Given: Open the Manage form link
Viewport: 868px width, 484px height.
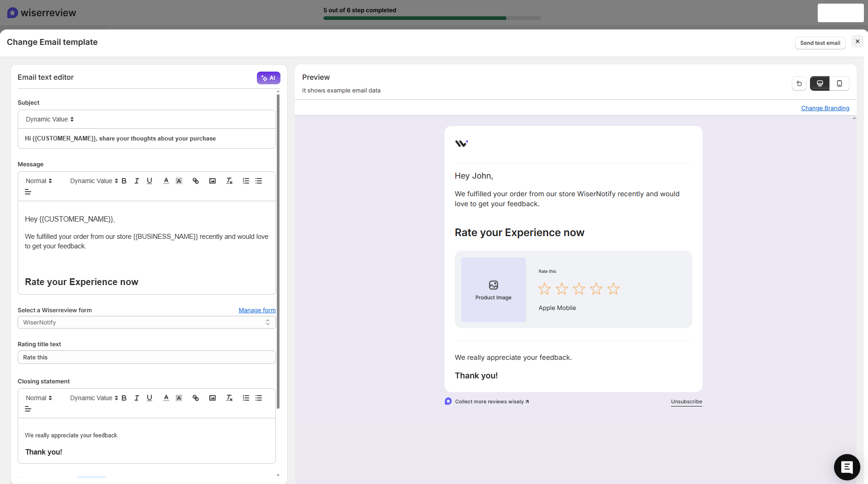Looking at the screenshot, I should pyautogui.click(x=257, y=310).
